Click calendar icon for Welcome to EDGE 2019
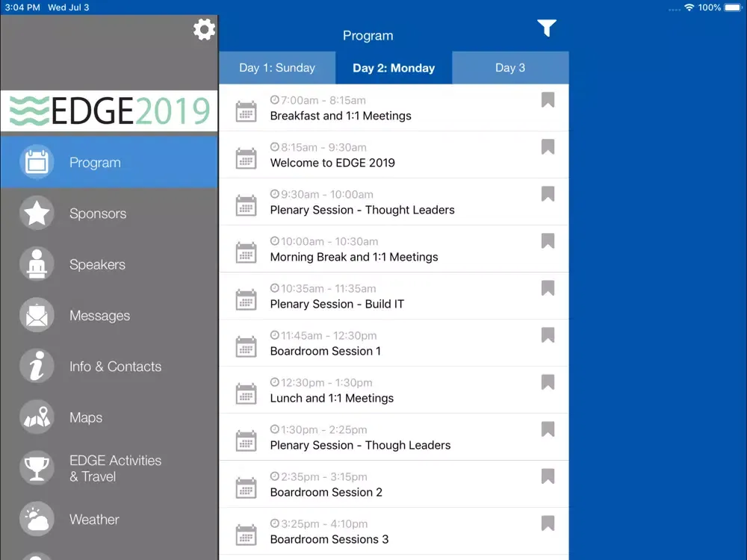The width and height of the screenshot is (747, 560). 247,158
